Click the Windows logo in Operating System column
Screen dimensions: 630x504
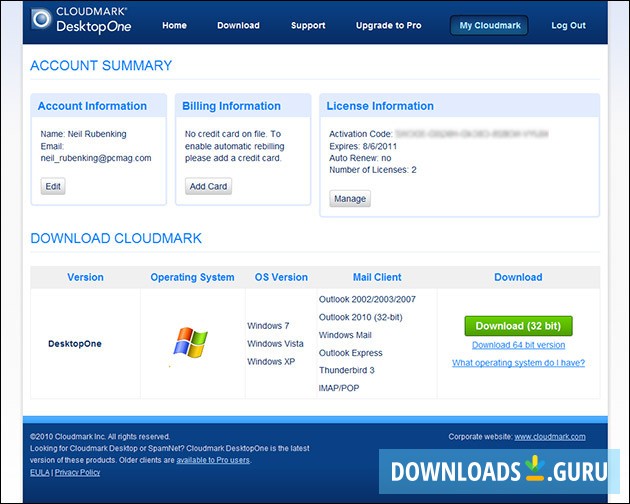pos(190,343)
